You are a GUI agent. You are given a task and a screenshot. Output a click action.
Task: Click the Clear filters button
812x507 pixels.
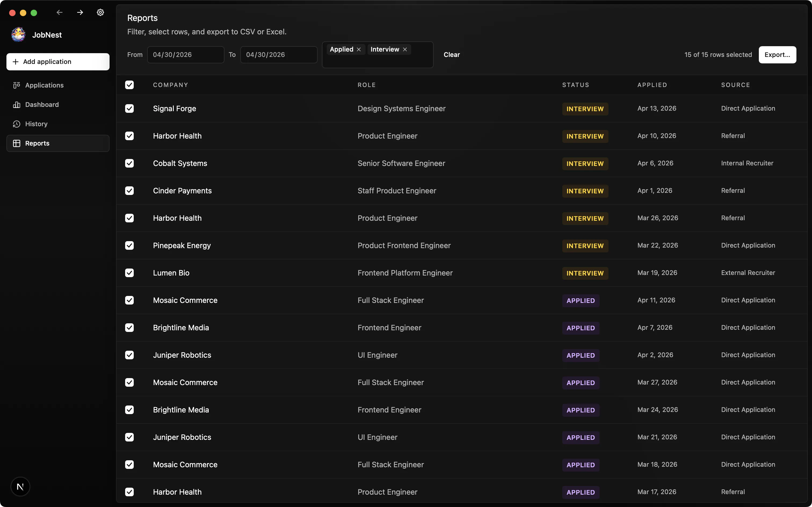tap(452, 55)
